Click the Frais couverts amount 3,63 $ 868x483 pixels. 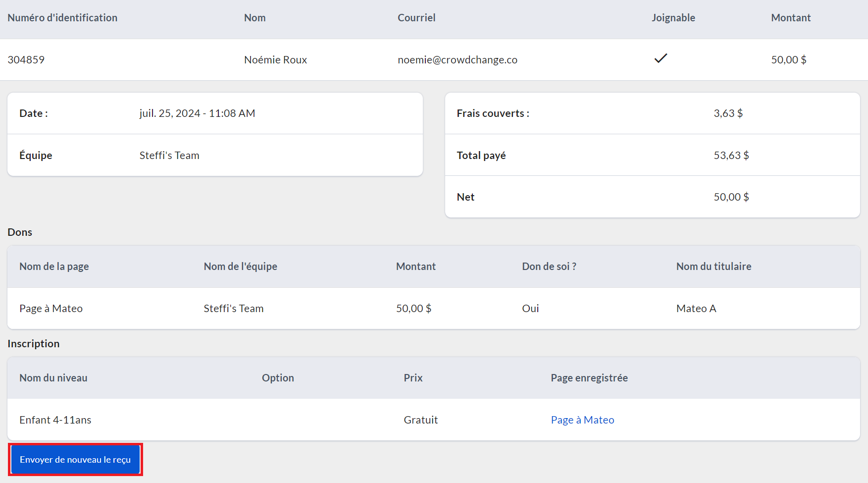(728, 113)
